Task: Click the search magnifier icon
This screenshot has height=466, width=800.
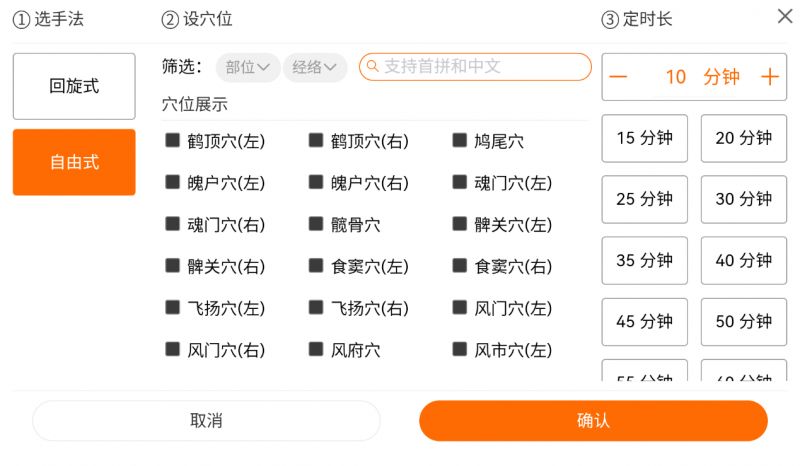Action: coord(372,67)
